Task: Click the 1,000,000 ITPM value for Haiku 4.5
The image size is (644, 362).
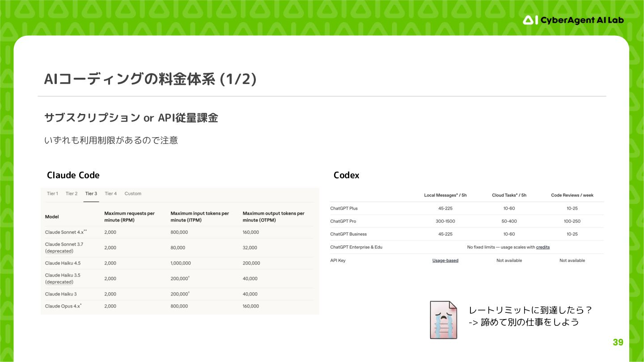Action: 181,263
